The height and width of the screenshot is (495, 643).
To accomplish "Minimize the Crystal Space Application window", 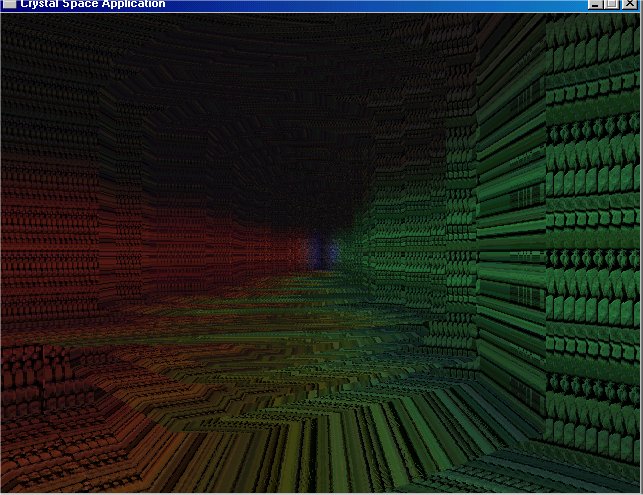I will tap(596, 5).
